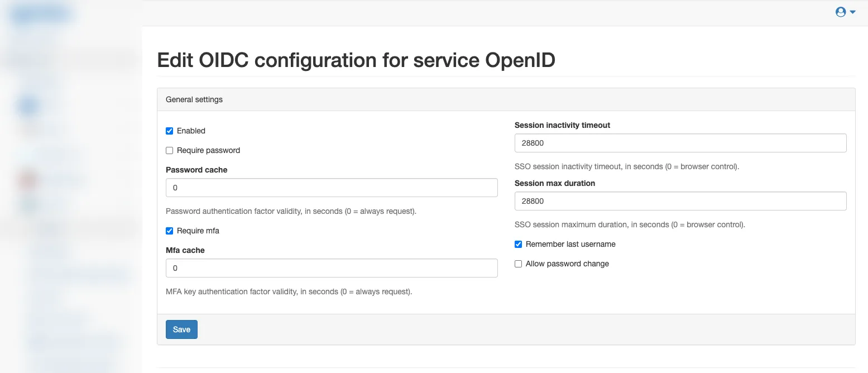Click the Mfa cache label
This screenshot has height=373, width=868.
185,250
